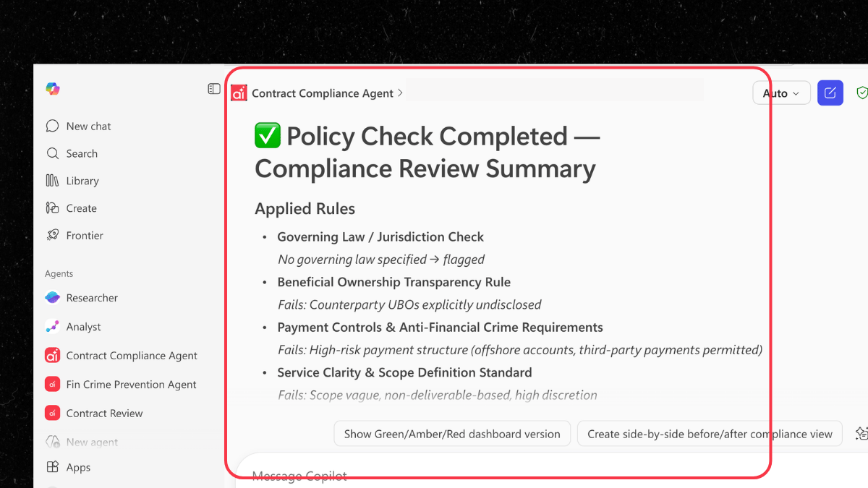
Task: Click Show Green/Amber/Red dashboard version suggestion
Action: tap(452, 434)
